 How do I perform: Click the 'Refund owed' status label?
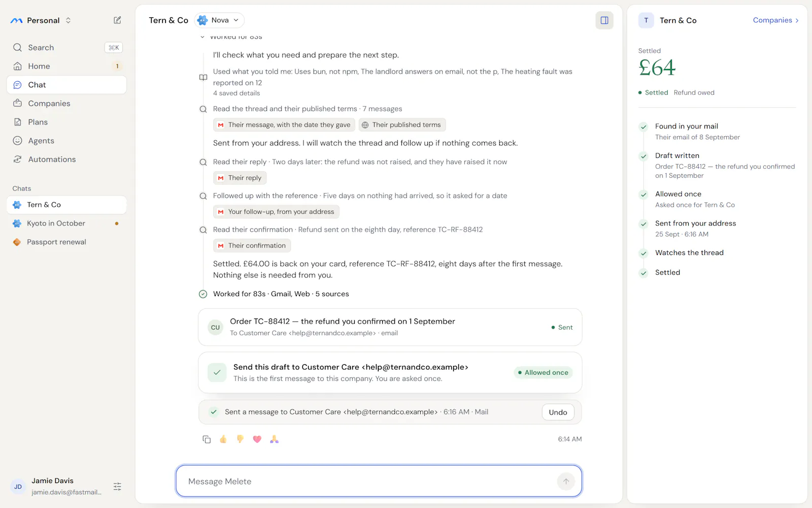tap(694, 92)
